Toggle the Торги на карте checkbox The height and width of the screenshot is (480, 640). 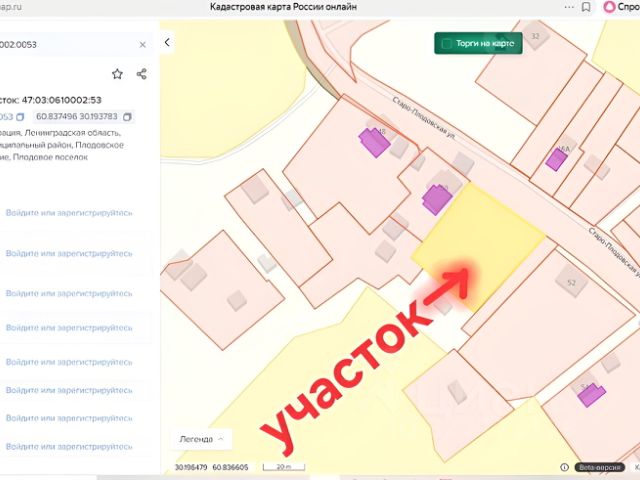click(x=447, y=43)
